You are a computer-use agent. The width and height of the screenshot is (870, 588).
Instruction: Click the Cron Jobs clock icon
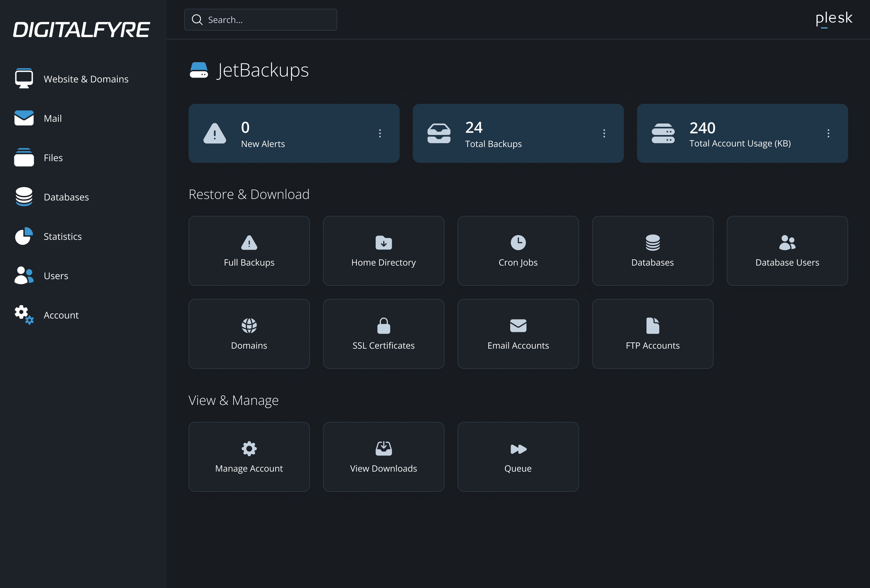pos(518,243)
